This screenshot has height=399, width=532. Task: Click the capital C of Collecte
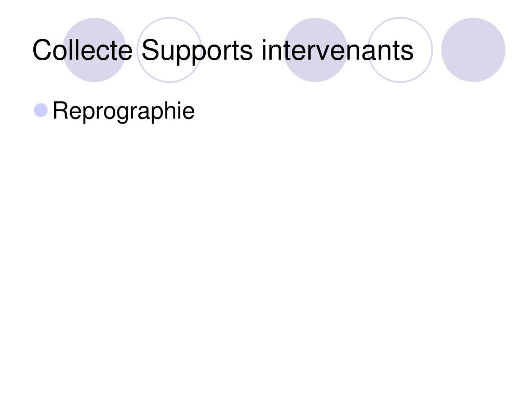tap(42, 50)
